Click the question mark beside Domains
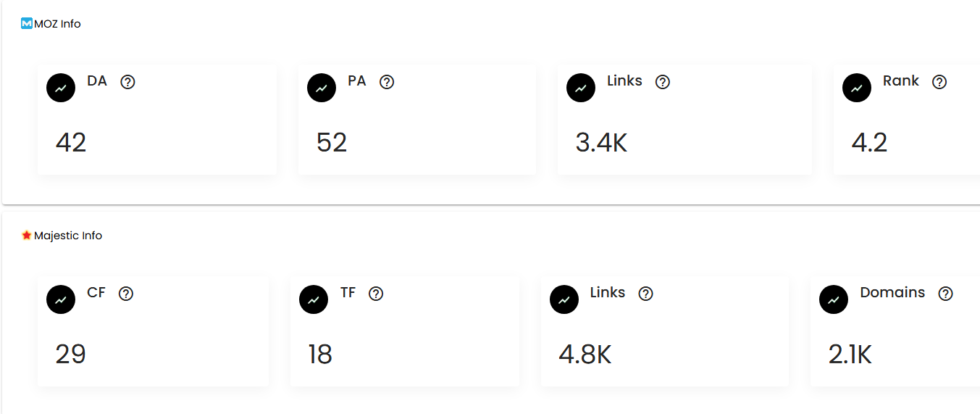Image resolution: width=980 pixels, height=414 pixels. 945,294
